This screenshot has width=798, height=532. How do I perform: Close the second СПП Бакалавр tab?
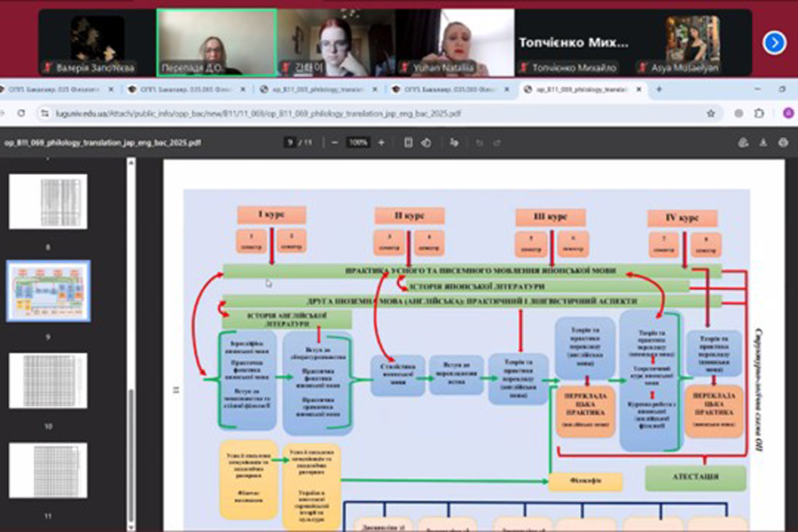243,89
